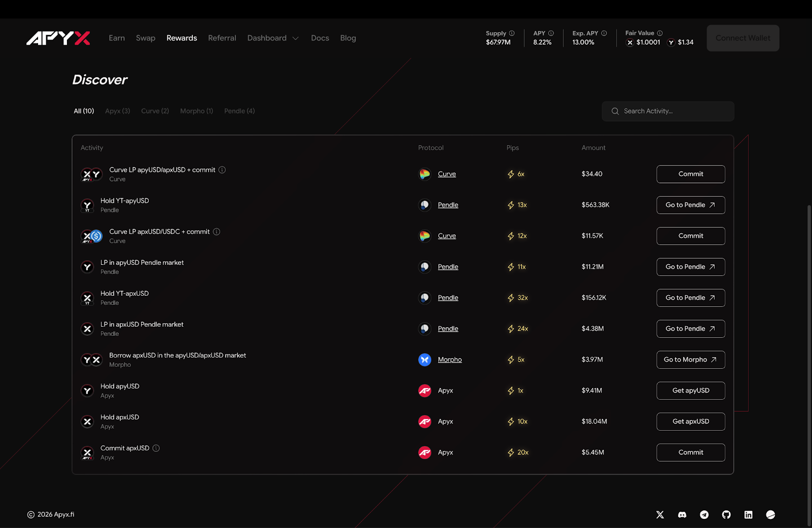Go to Pendle for LP in apxUSD market

691,329
